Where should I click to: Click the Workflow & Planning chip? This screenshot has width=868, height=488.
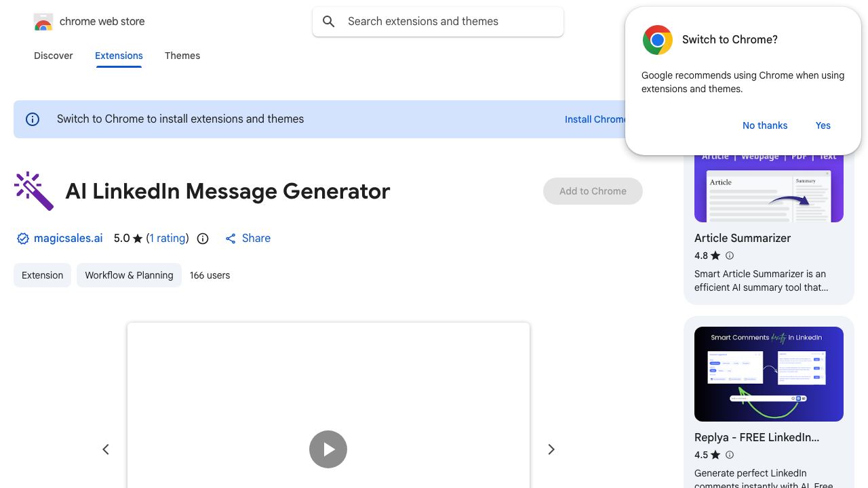coord(129,275)
